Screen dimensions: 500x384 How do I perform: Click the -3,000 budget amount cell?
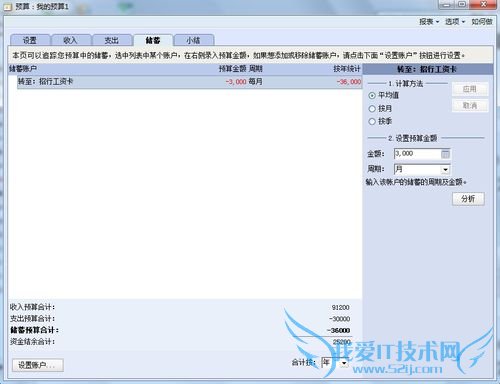236,82
